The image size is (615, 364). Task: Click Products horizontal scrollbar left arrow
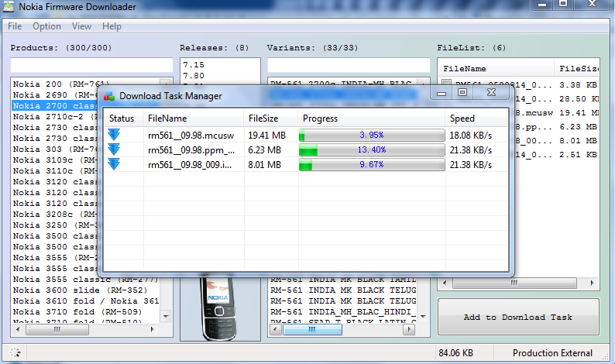pos(18,329)
